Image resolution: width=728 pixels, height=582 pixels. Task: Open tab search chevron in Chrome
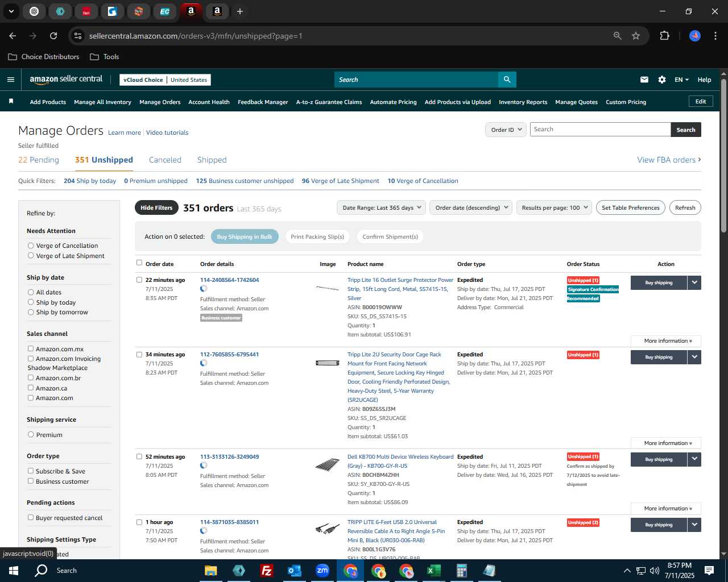[x=11, y=11]
